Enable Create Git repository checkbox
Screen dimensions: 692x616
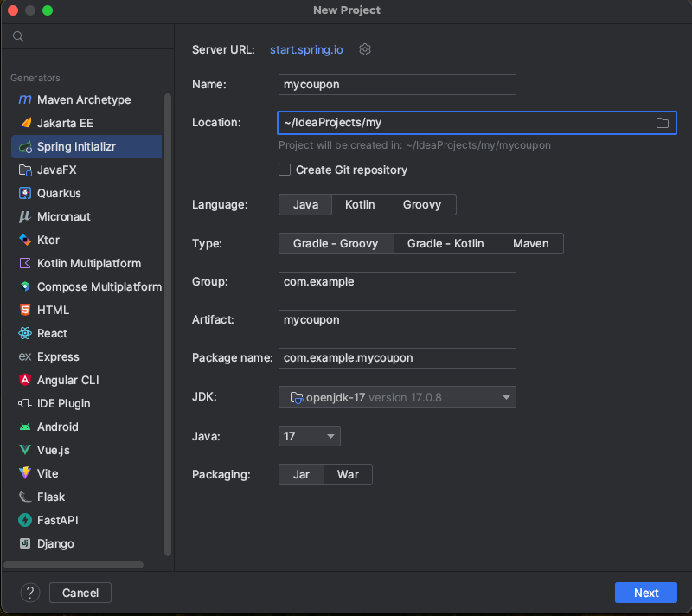[x=285, y=170]
